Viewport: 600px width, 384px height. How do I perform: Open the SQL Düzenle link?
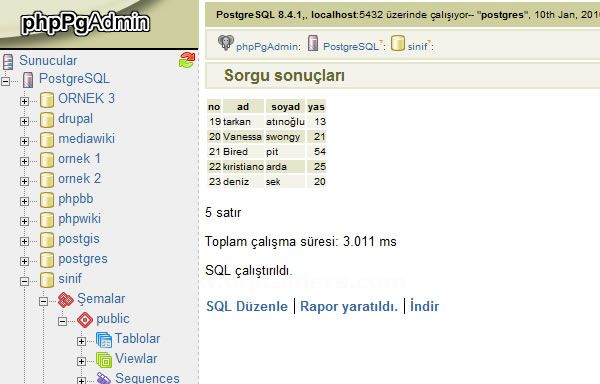247,306
